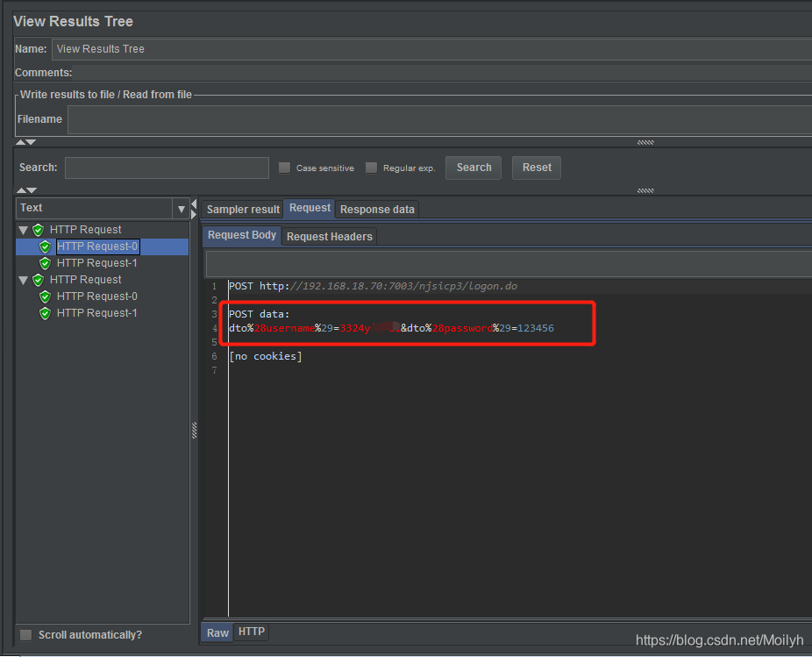
Task: Click the Reset button
Action: point(537,168)
